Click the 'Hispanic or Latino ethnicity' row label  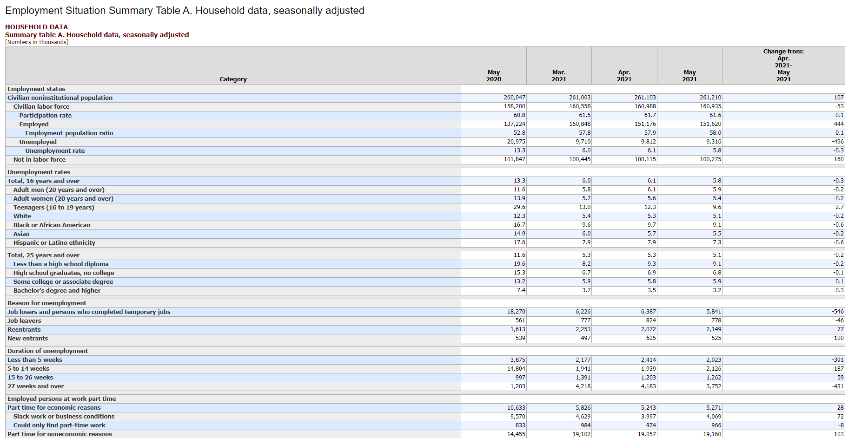coord(54,243)
